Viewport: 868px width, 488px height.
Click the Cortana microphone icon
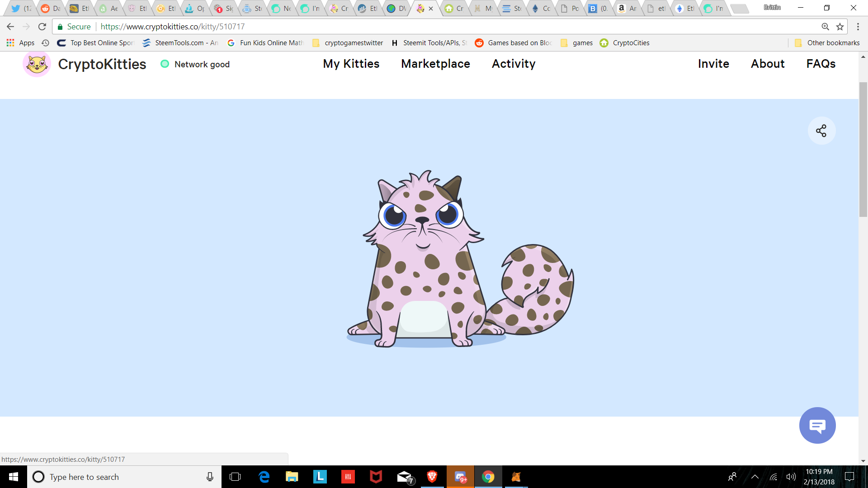point(210,477)
